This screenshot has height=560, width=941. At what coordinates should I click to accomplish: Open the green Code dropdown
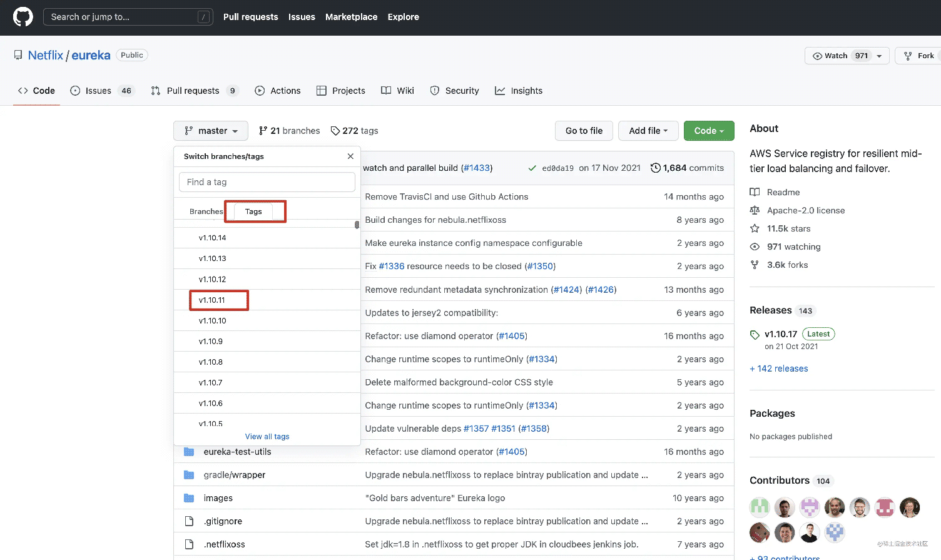(708, 131)
